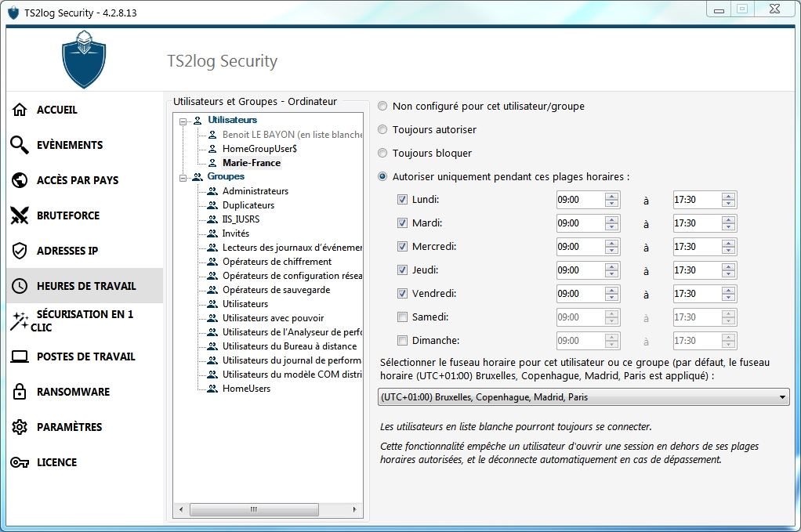Uncheck the Mardi checkbox

point(403,223)
